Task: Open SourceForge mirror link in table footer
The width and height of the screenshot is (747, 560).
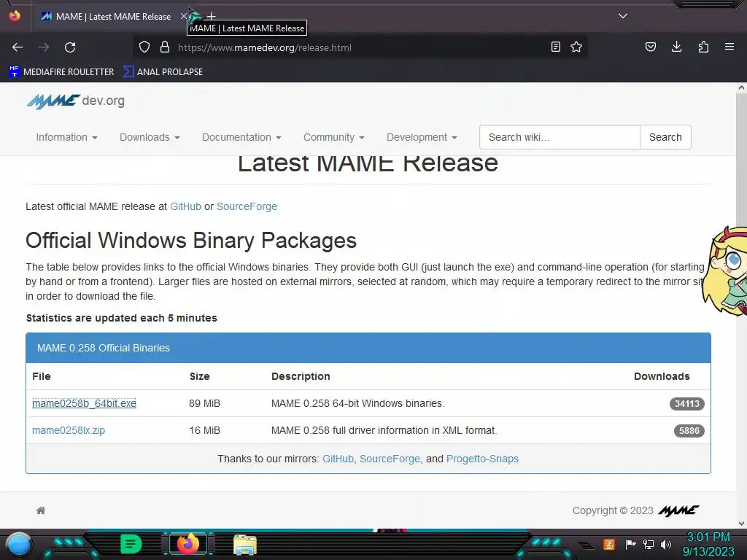Action: (390, 459)
